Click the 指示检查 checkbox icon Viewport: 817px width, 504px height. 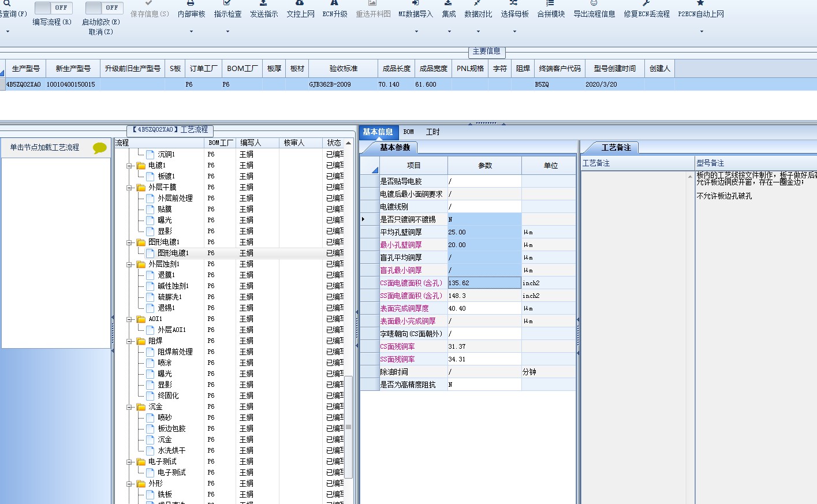pyautogui.click(x=227, y=3)
